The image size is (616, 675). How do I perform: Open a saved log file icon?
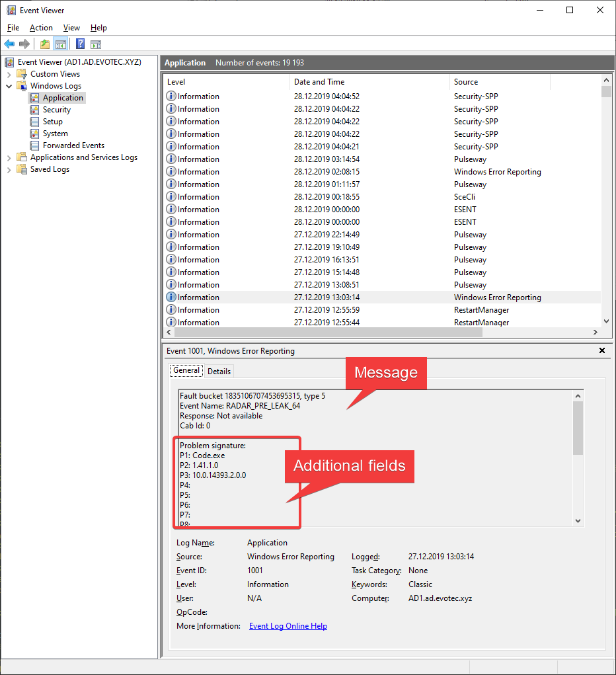(44, 44)
